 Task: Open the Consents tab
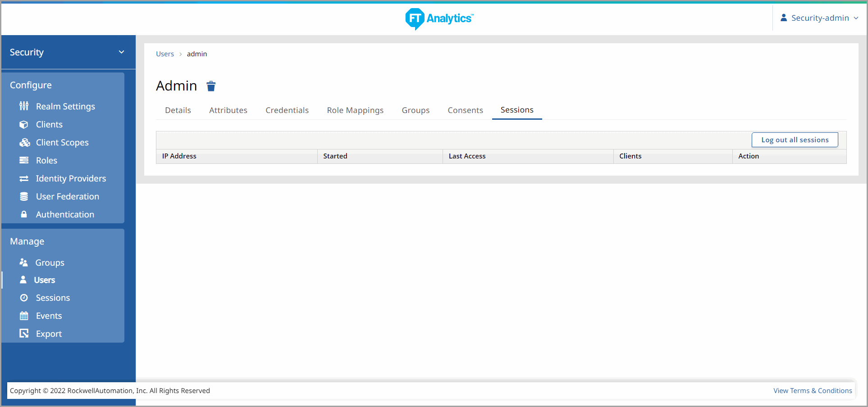point(465,110)
